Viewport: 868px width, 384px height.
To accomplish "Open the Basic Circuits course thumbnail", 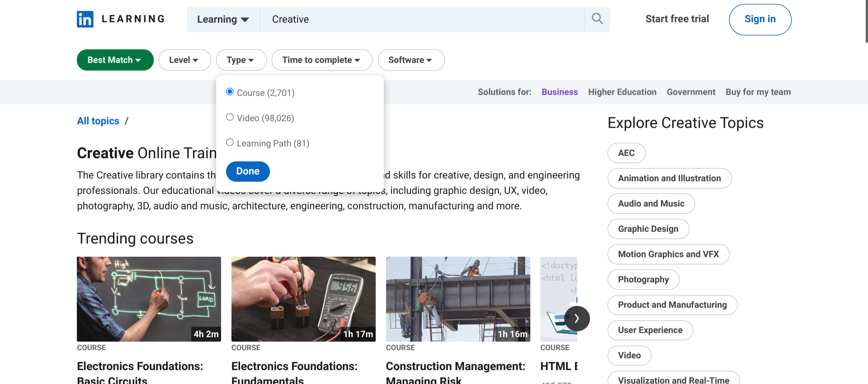I will coord(149,299).
